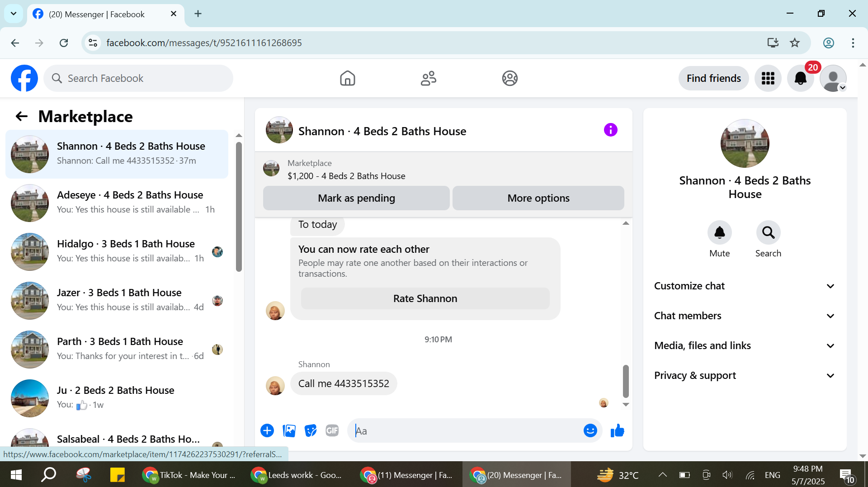Open volume control in system tray
The image size is (868, 487).
727,475
